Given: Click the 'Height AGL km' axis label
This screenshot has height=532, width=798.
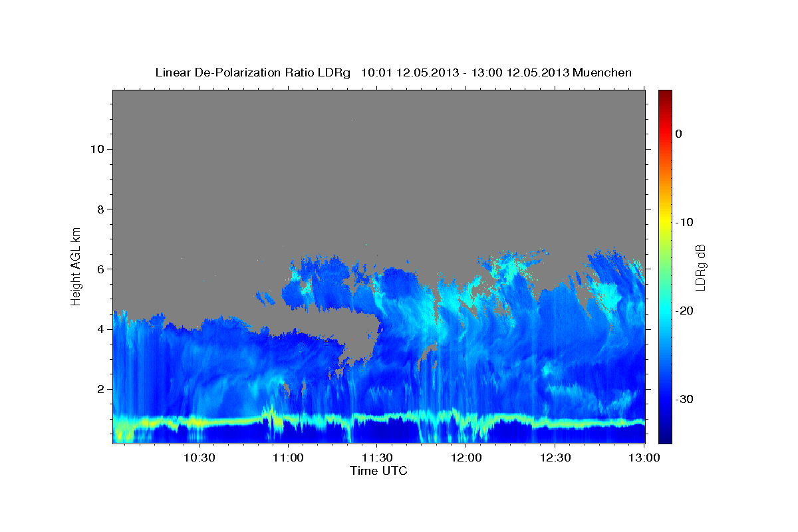Looking at the screenshot, I should tap(76, 265).
